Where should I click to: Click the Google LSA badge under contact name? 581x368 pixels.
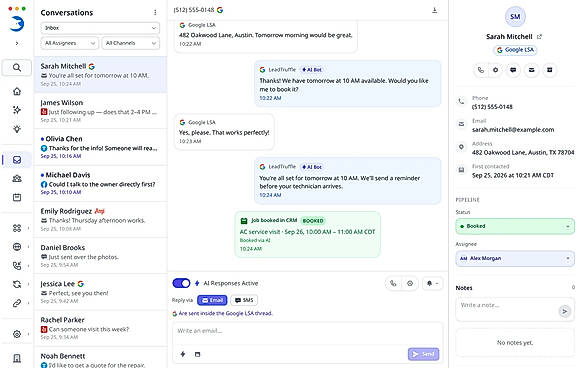coord(515,50)
